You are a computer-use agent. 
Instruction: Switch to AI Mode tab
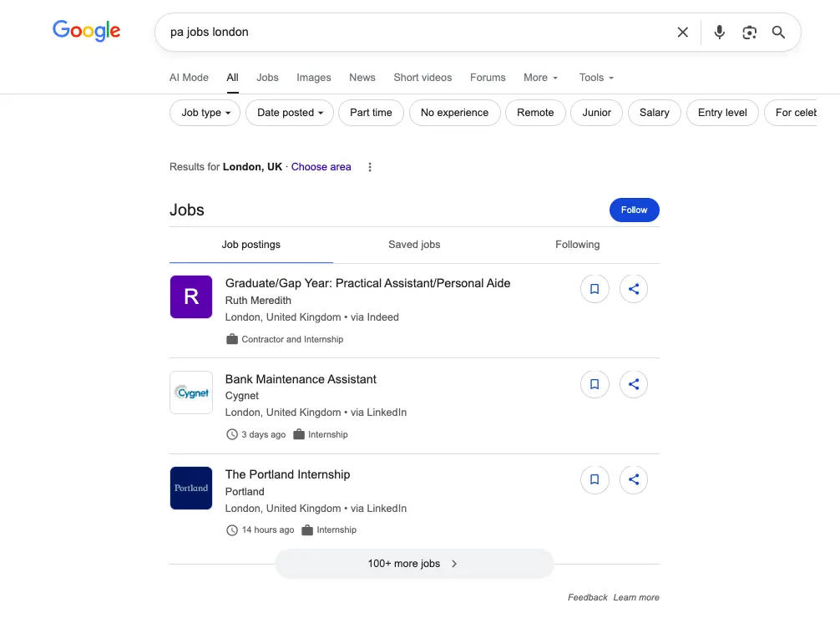[x=189, y=78]
